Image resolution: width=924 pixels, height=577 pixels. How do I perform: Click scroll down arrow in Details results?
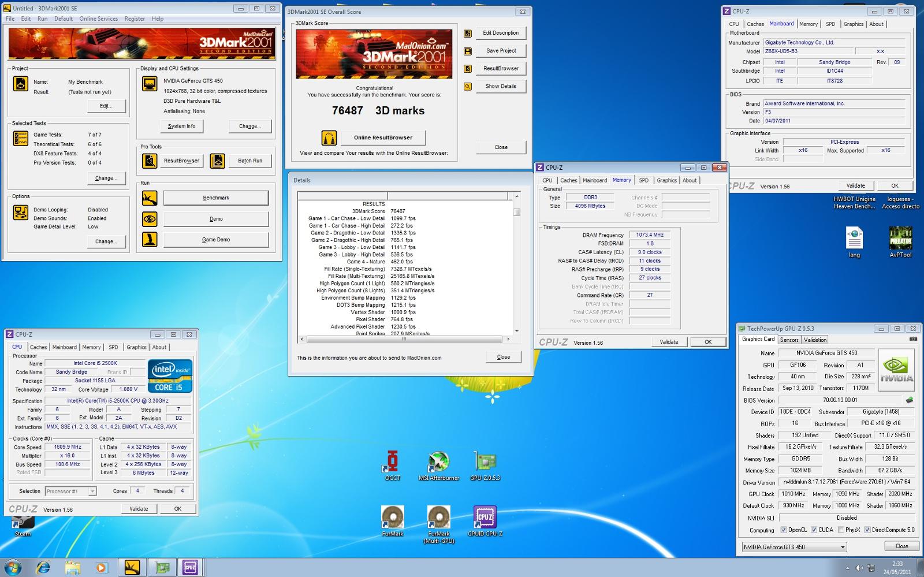click(x=517, y=331)
